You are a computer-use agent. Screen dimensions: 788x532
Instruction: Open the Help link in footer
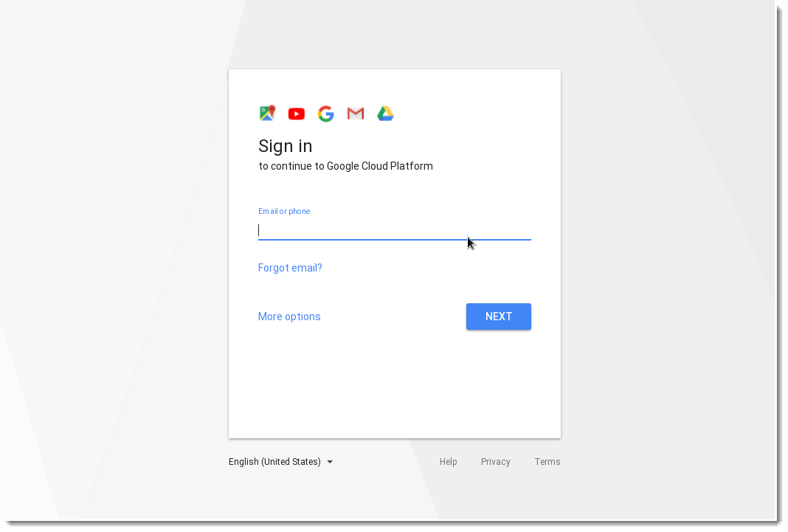[x=449, y=462]
